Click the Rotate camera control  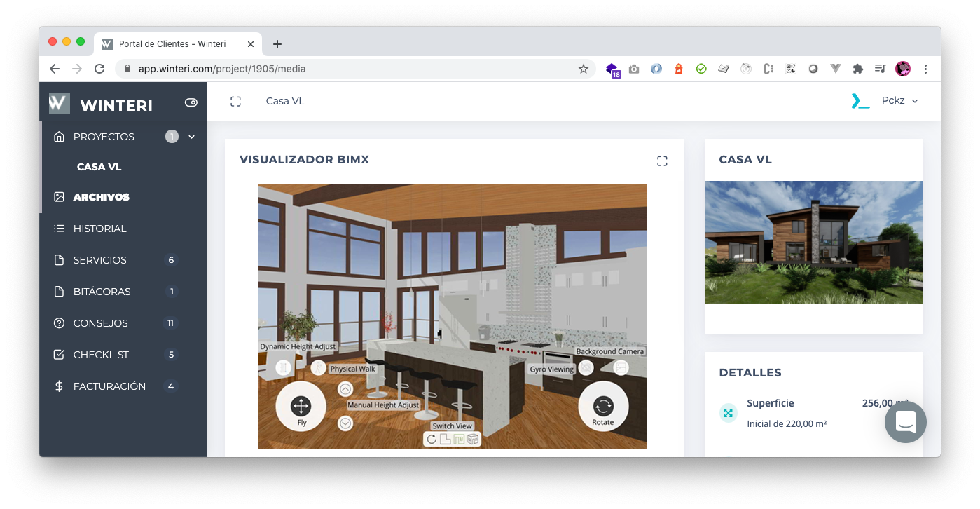tap(602, 407)
